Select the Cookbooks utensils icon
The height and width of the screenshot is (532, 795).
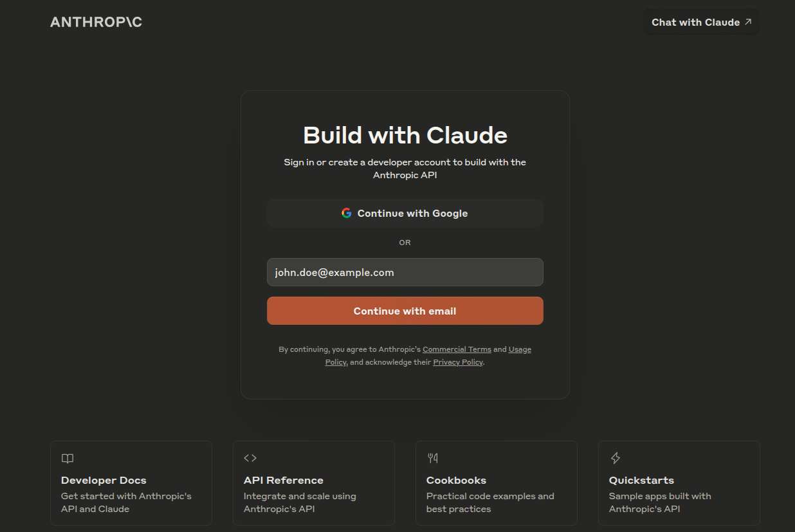pos(433,457)
